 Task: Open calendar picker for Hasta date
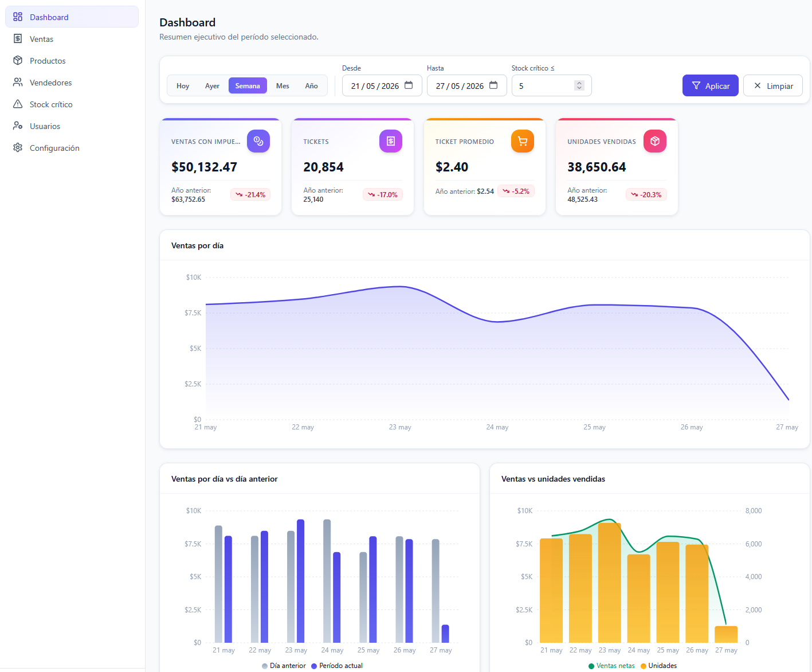(493, 85)
